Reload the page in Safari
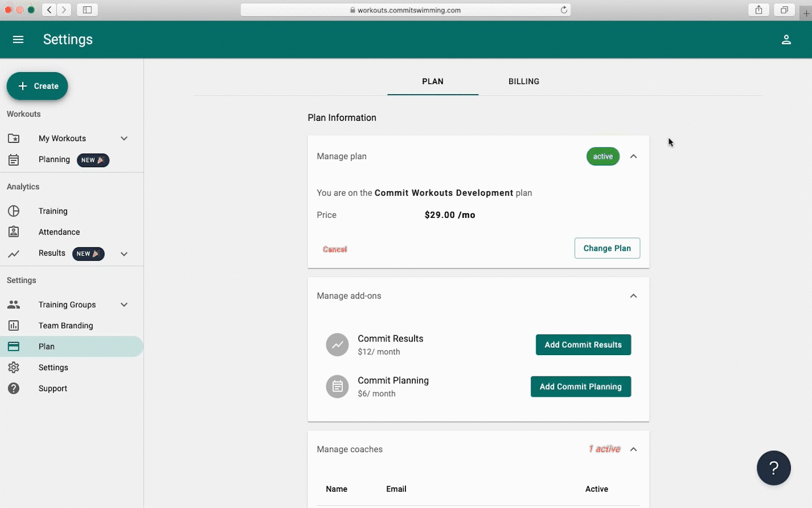This screenshot has width=812, height=508. (x=564, y=10)
